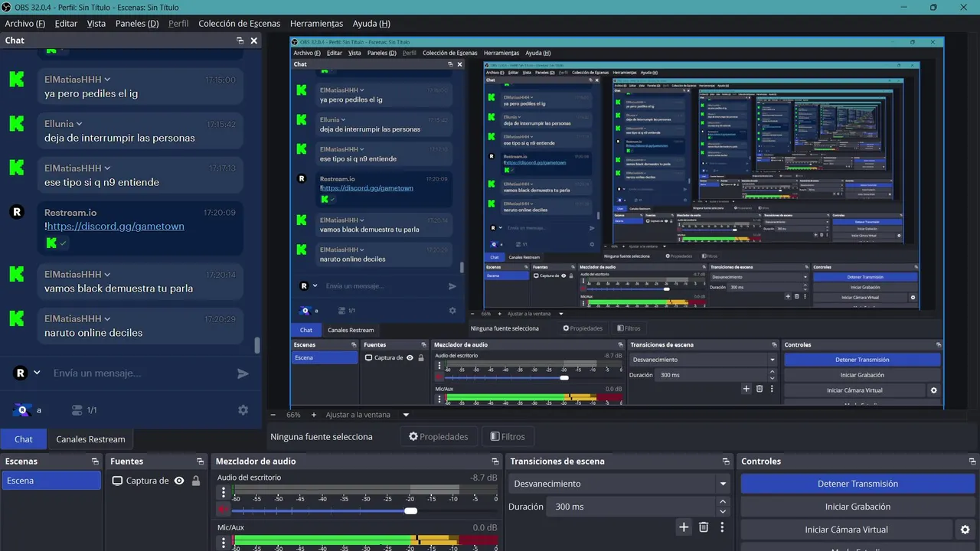Open the Ayuda menu
Image resolution: width=980 pixels, height=551 pixels.
(x=371, y=24)
